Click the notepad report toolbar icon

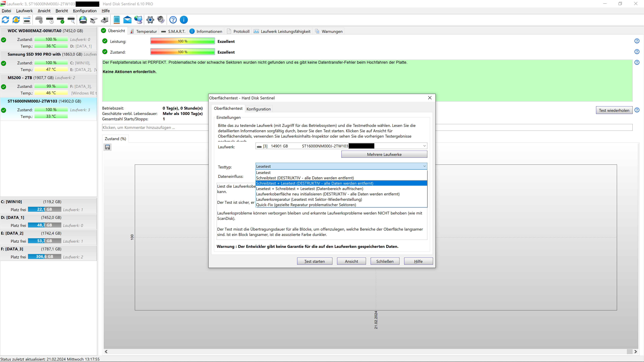[117, 20]
